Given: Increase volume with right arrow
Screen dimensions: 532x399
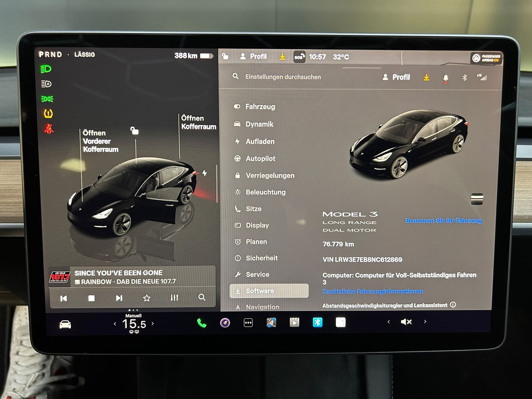Looking at the screenshot, I should tap(425, 321).
